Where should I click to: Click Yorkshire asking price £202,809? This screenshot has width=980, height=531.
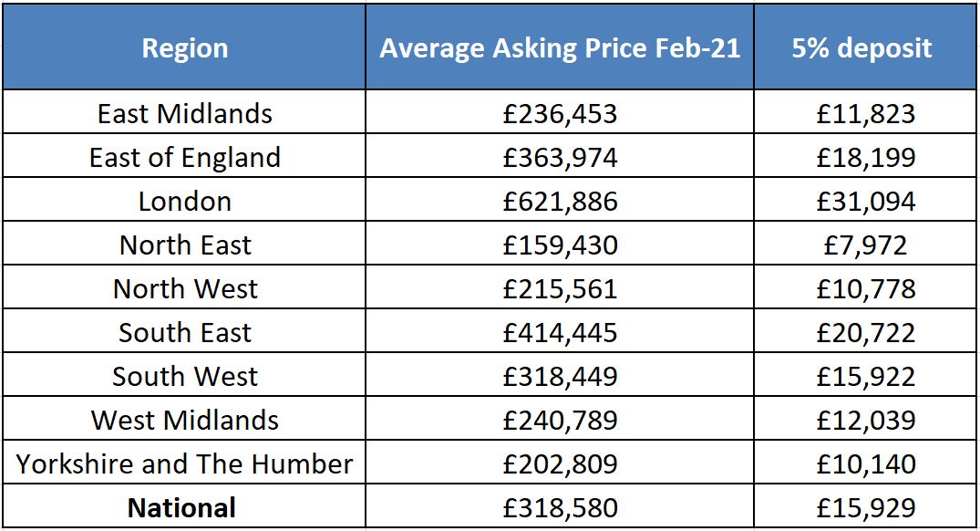560,464
